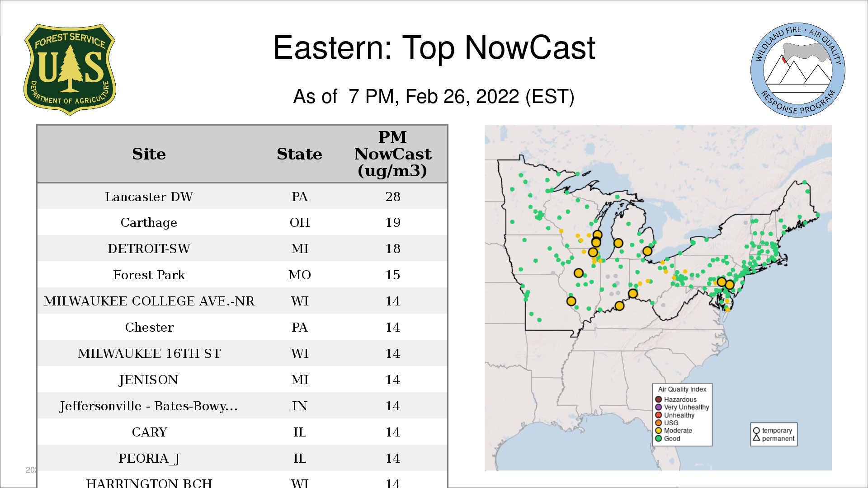Click the permanent triangle symbol in legend
The width and height of the screenshot is (868, 488).
click(756, 438)
